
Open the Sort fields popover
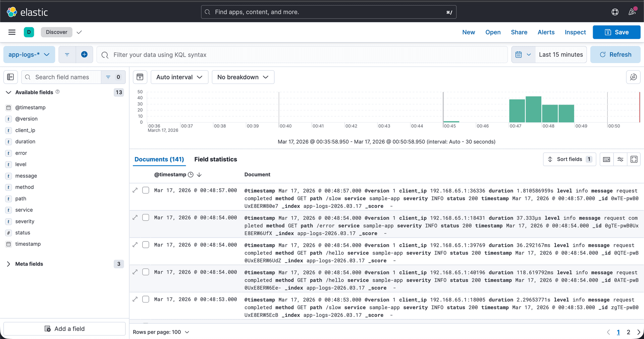569,159
